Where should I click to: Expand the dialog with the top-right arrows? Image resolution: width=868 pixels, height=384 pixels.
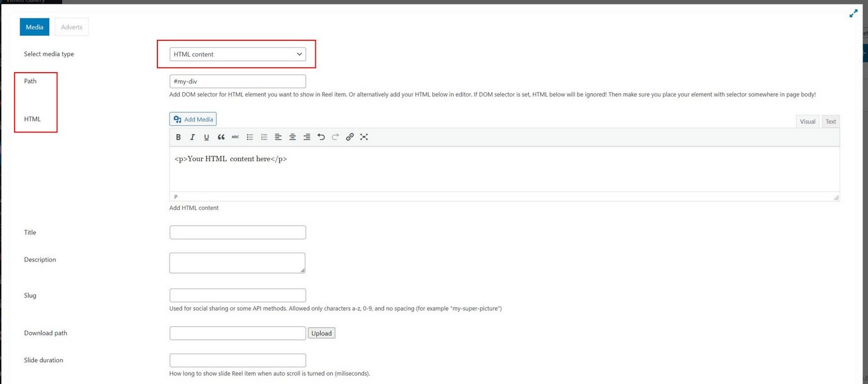(853, 14)
